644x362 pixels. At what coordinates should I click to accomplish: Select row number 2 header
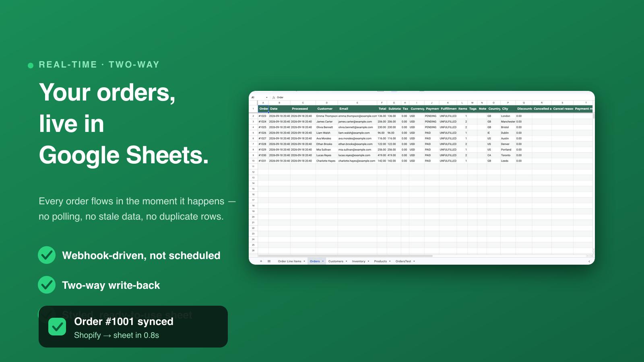pyautogui.click(x=253, y=116)
